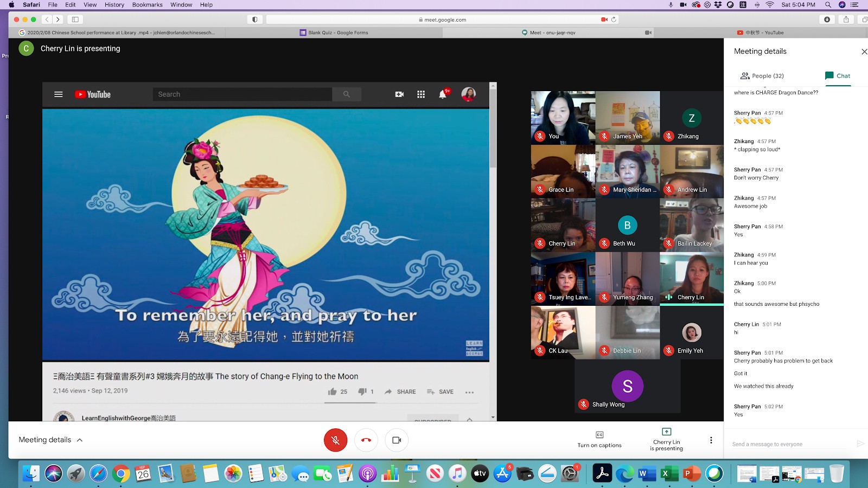The height and width of the screenshot is (488, 868).
Task: Click the Send a message to everyone field
Action: 790,444
